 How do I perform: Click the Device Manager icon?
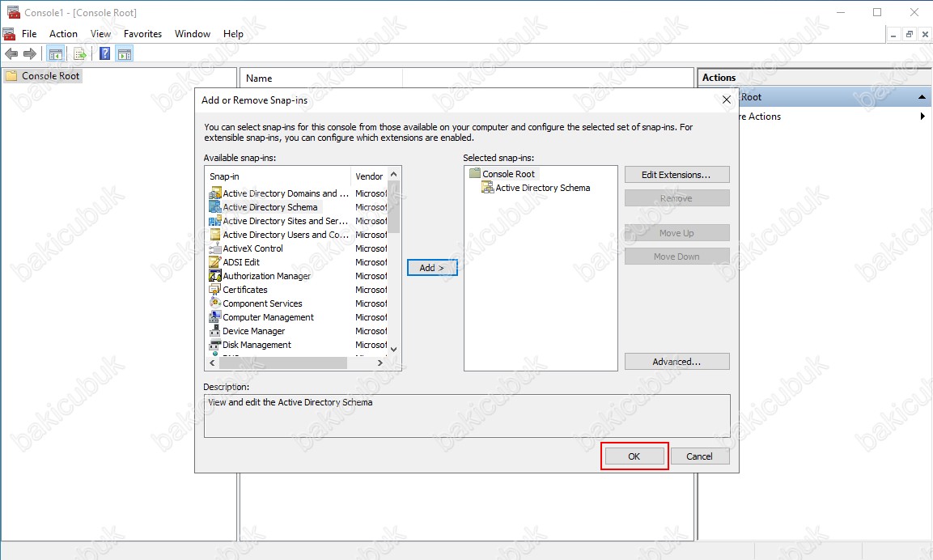click(x=214, y=330)
